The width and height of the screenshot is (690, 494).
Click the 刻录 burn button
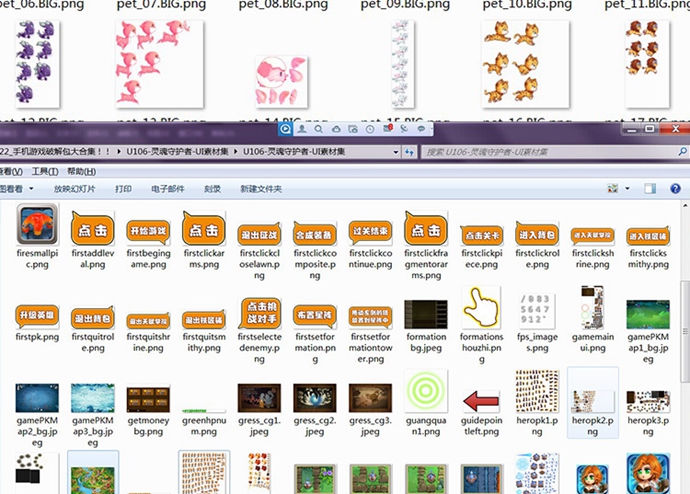coord(213,189)
